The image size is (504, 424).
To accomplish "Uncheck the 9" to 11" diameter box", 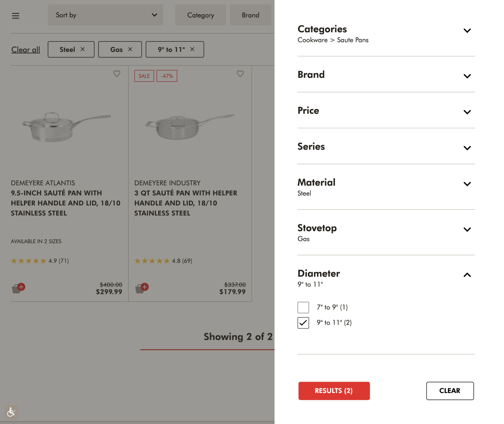I will (303, 323).
